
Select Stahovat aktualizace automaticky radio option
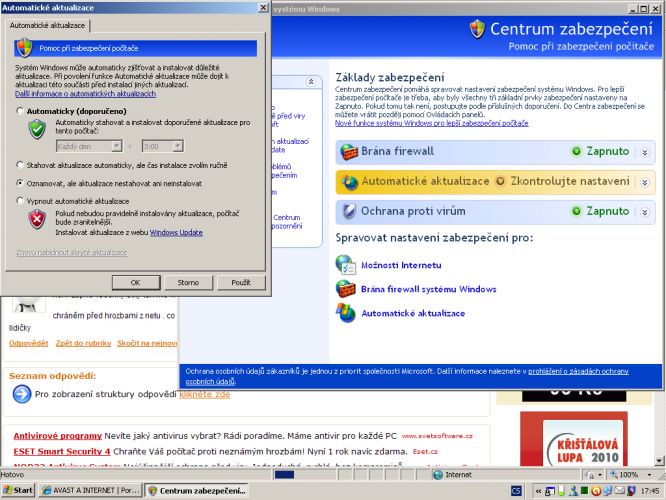click(x=20, y=165)
